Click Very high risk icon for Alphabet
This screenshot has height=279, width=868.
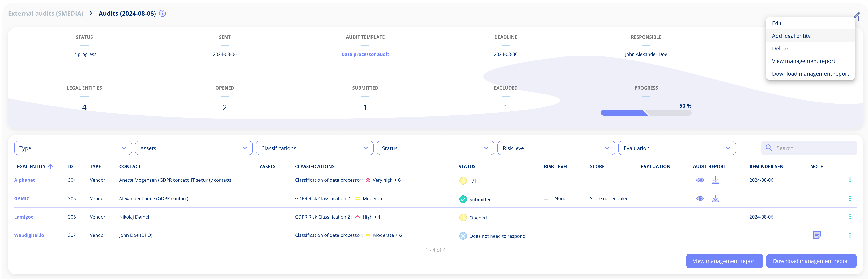tap(368, 180)
